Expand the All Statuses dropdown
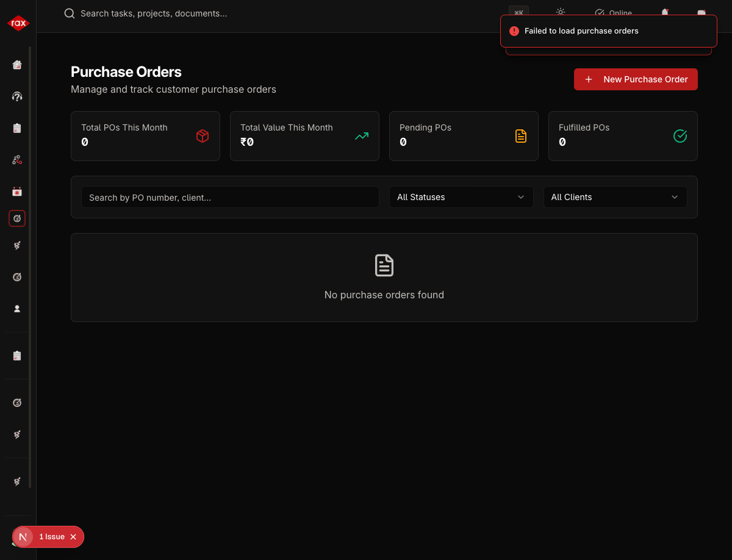 coord(461,197)
